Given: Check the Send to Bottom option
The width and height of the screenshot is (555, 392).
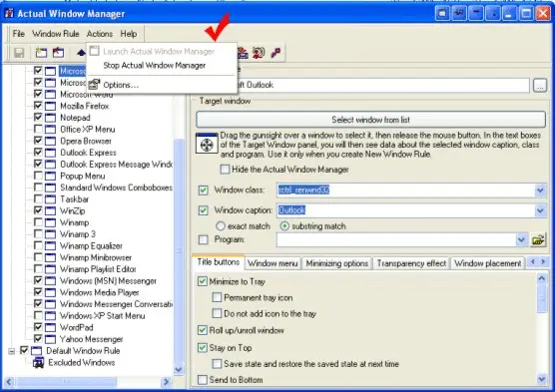Looking at the screenshot, I should coord(203,380).
